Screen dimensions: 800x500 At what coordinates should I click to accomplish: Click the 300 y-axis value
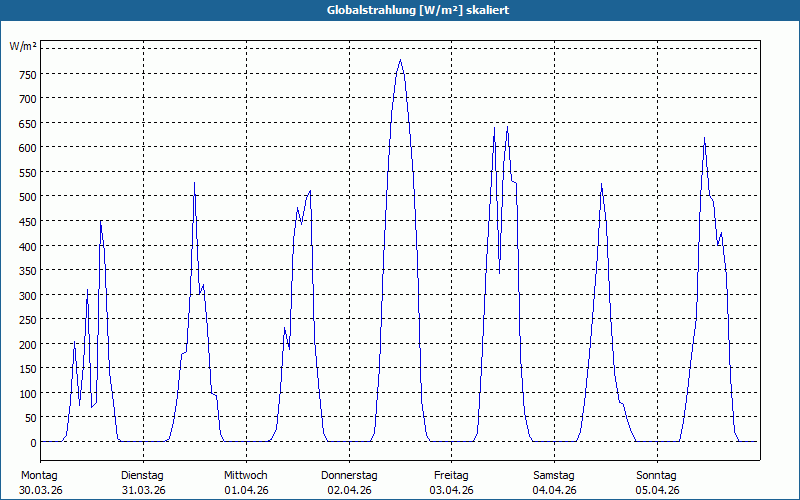tap(28, 296)
